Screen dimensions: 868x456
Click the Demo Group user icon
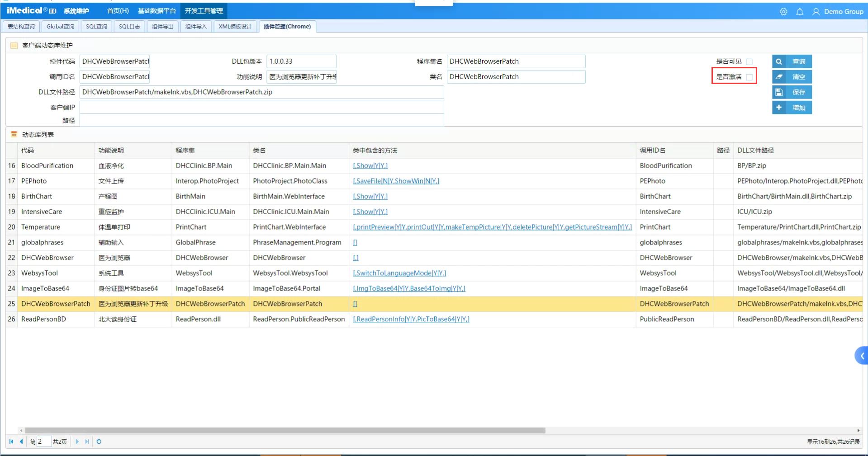coord(816,12)
